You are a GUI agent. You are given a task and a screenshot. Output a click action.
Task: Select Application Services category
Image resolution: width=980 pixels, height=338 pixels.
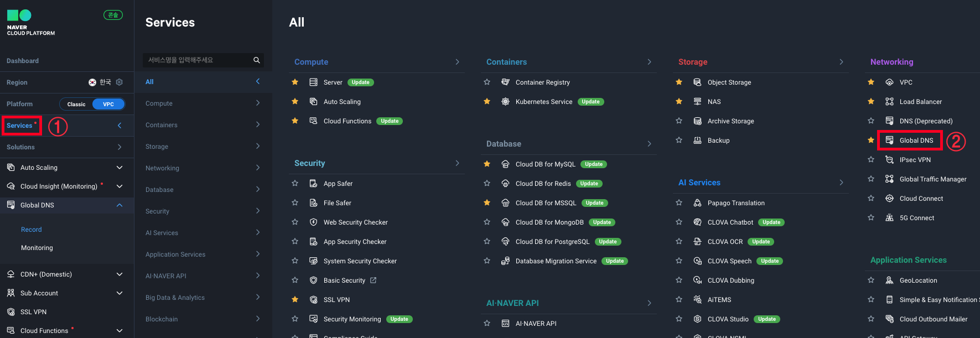pyautogui.click(x=203, y=254)
